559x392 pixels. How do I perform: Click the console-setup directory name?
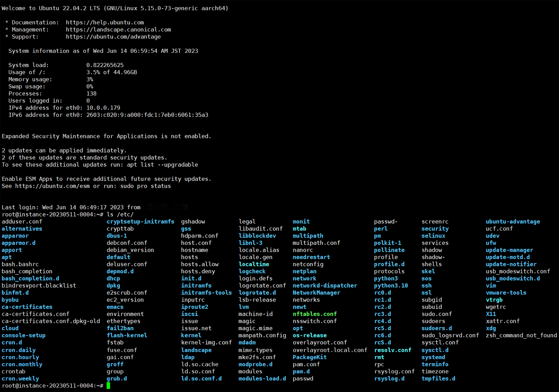[x=23, y=335]
